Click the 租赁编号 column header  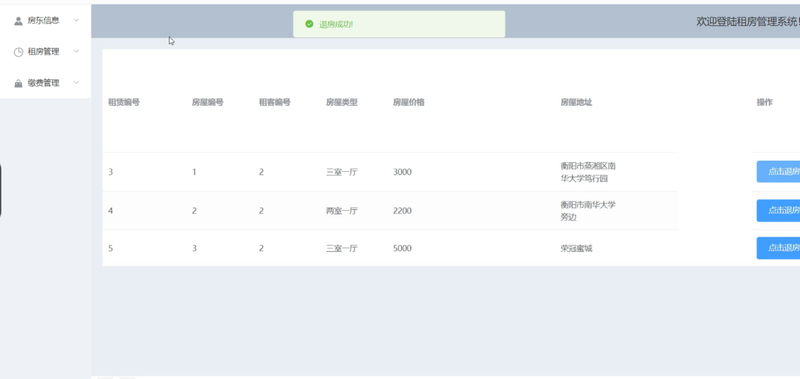pos(124,102)
